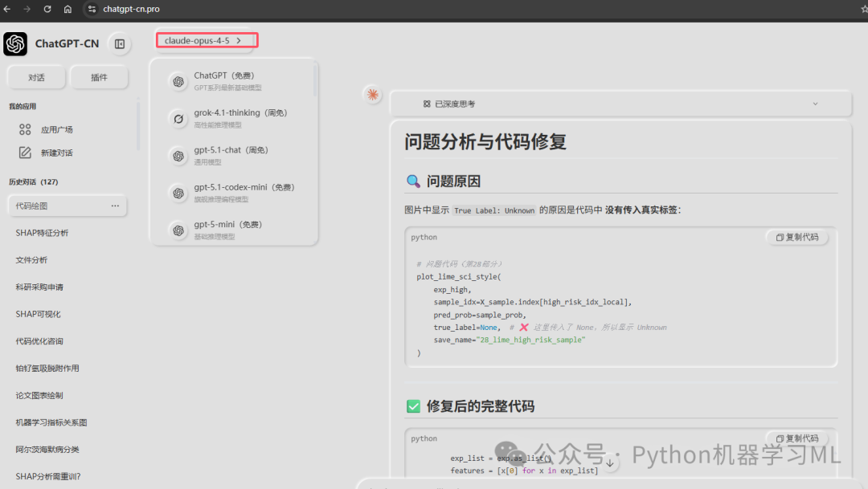Open the 科研采购申请 conversation
Viewport: 868px width, 489px height.
pos(39,287)
